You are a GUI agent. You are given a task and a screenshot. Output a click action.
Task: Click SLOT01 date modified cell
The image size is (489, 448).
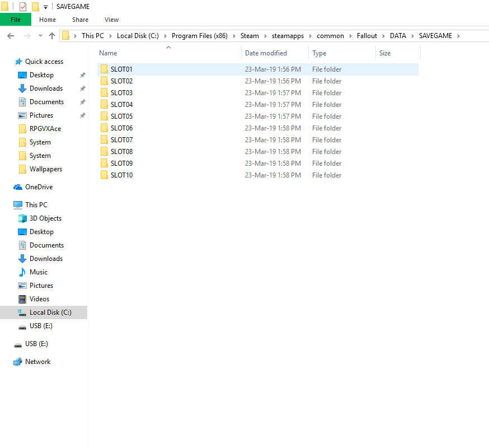coord(272,69)
